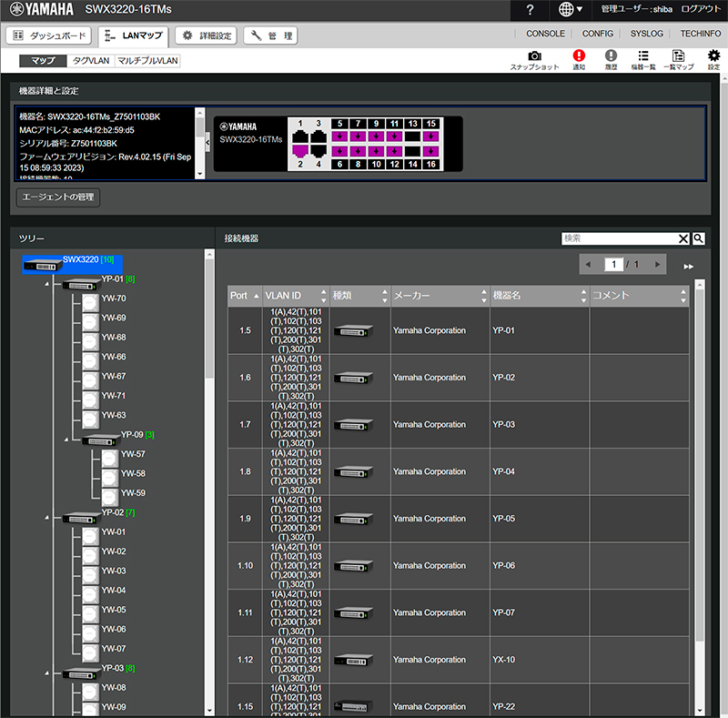Select the タグVLAN sub-tab
The height and width of the screenshot is (718, 728).
point(91,61)
